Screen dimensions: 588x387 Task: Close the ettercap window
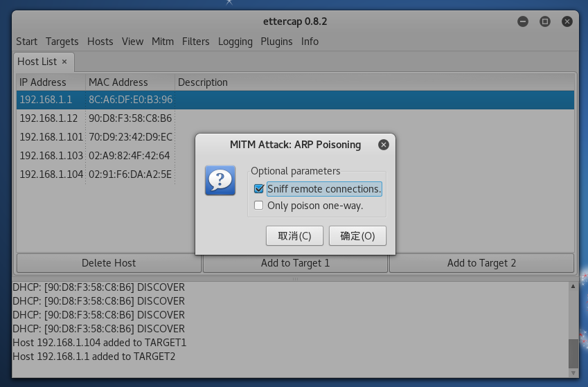tap(567, 21)
